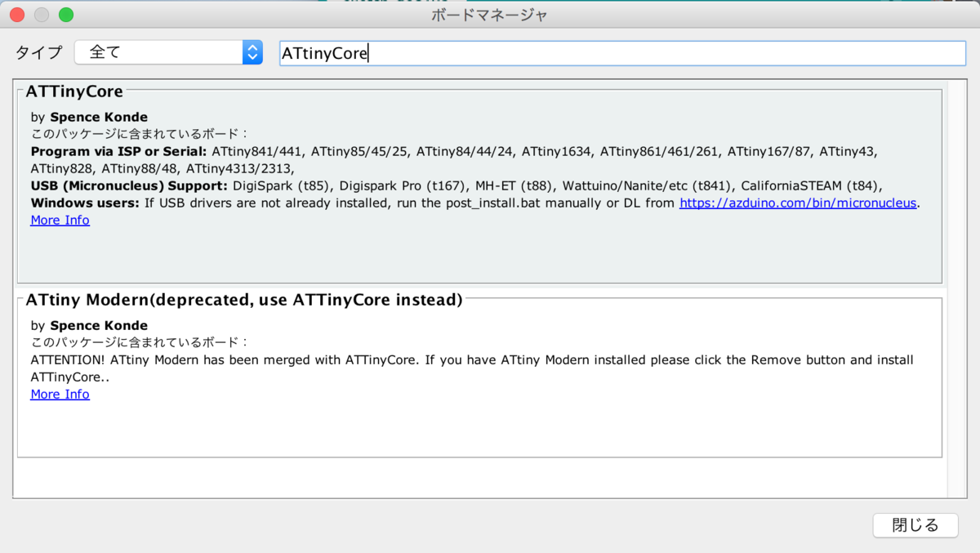The width and height of the screenshot is (980, 553).
Task: Click the ボードマネージャ window title
Action: [490, 15]
